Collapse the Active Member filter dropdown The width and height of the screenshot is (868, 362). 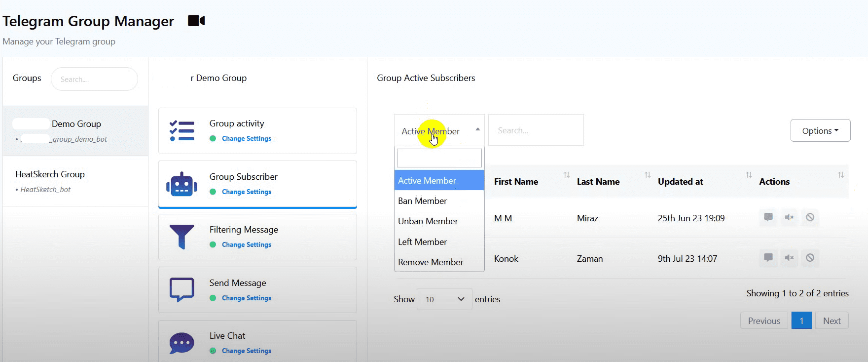point(439,131)
